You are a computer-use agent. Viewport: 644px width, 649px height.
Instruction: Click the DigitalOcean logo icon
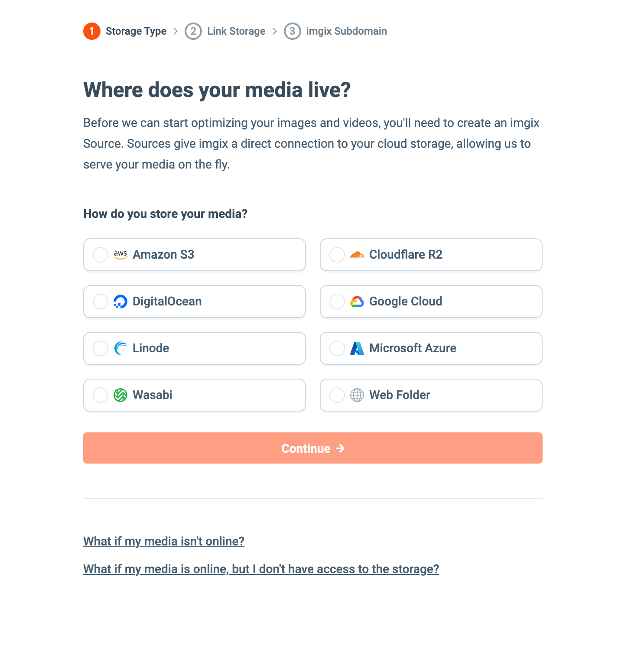click(120, 302)
